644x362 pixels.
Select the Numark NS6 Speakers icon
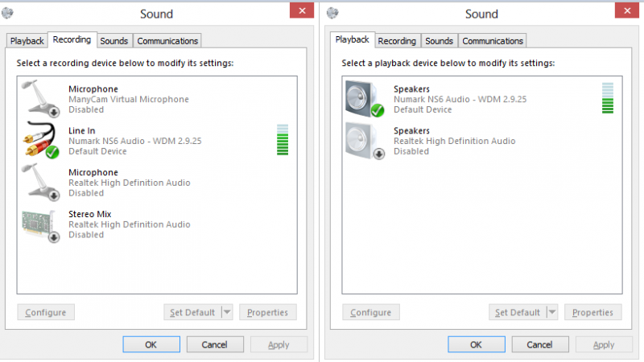pos(365,98)
